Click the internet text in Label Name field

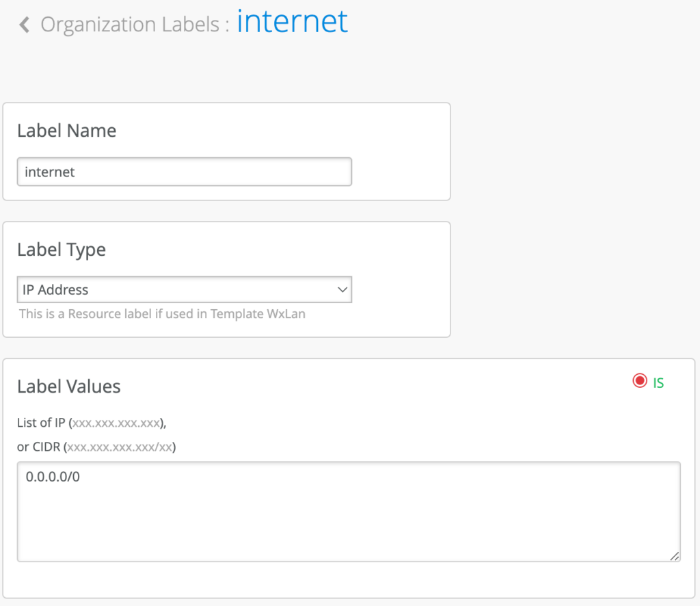tap(49, 172)
